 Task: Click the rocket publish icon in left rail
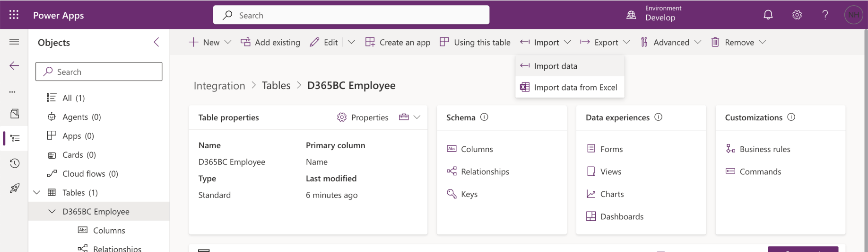(15, 188)
